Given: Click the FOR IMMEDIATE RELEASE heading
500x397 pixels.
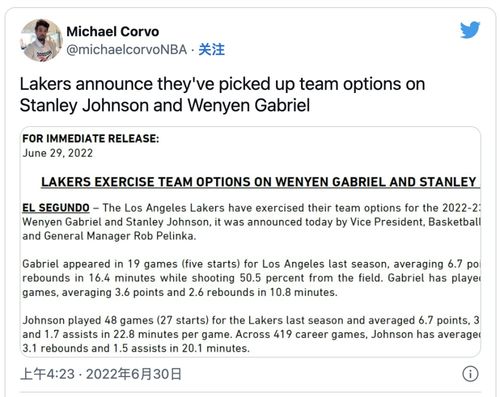Looking at the screenshot, I should (91, 139).
